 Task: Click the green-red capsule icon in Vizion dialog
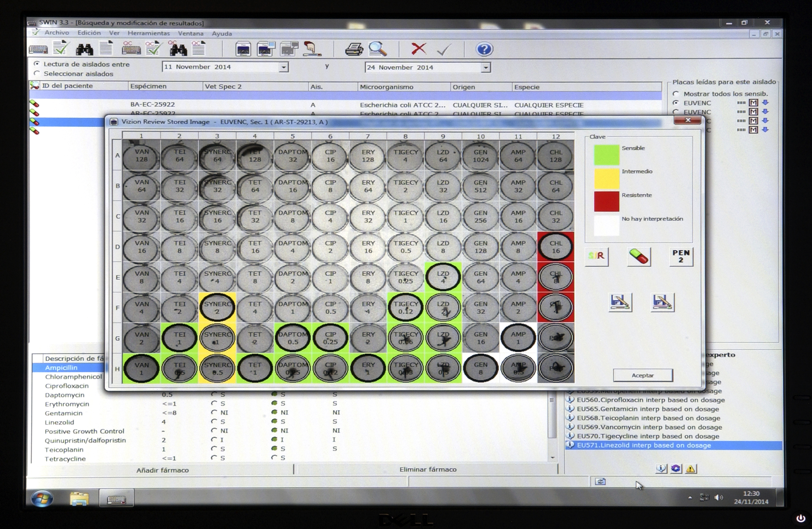(x=639, y=256)
